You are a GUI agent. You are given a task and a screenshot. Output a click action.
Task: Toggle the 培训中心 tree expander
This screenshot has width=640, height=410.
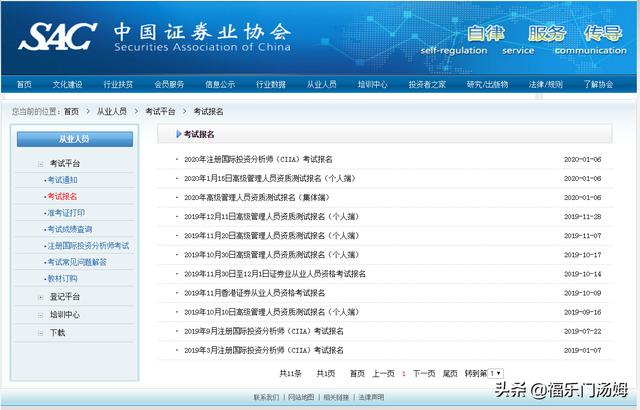click(40, 315)
